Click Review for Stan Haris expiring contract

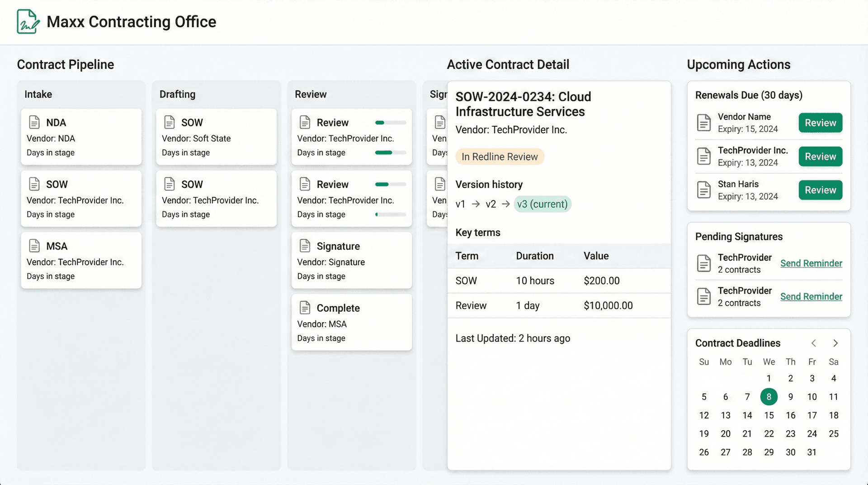click(820, 190)
